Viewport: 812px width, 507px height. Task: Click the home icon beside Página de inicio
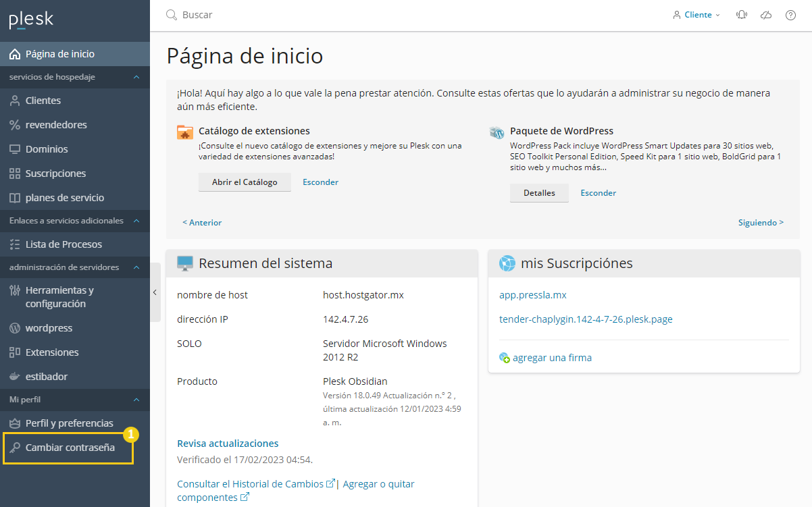pos(15,54)
